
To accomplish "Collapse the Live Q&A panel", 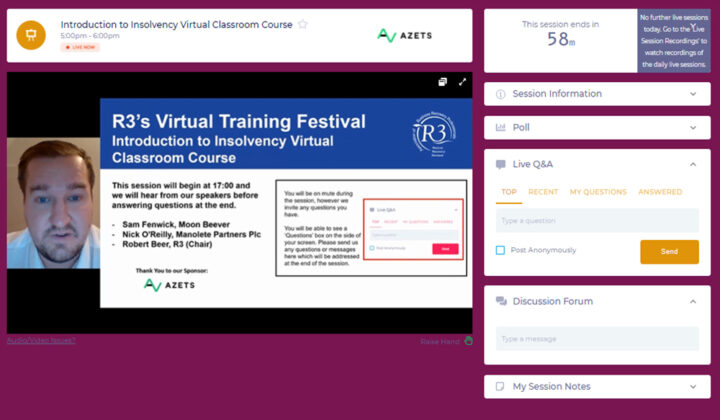I will pyautogui.click(x=693, y=164).
